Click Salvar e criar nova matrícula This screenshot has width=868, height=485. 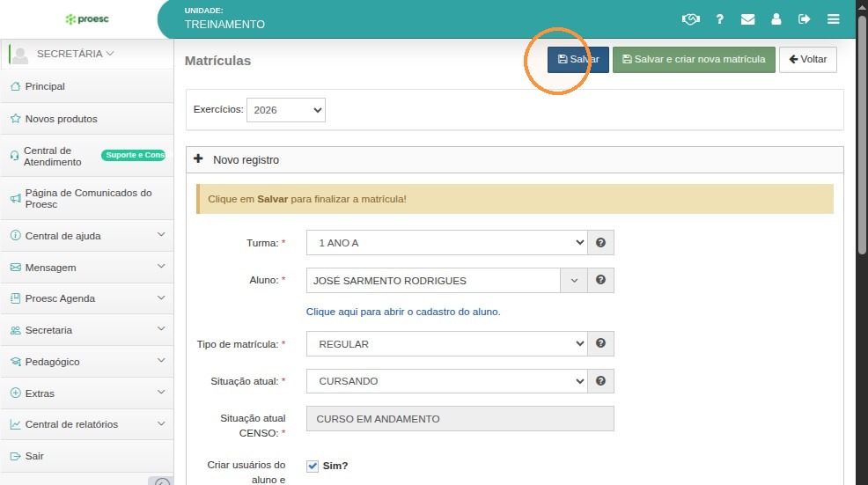pyautogui.click(x=694, y=59)
